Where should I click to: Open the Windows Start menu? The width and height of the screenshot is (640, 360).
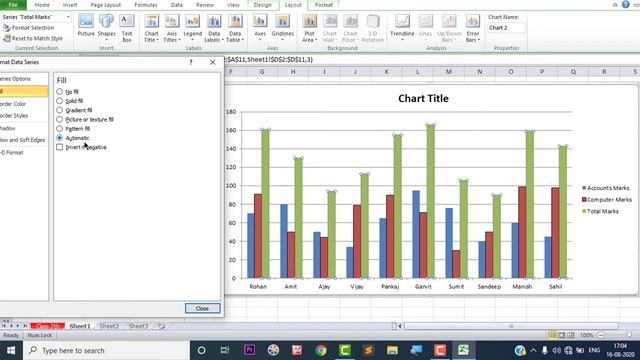click(11, 350)
